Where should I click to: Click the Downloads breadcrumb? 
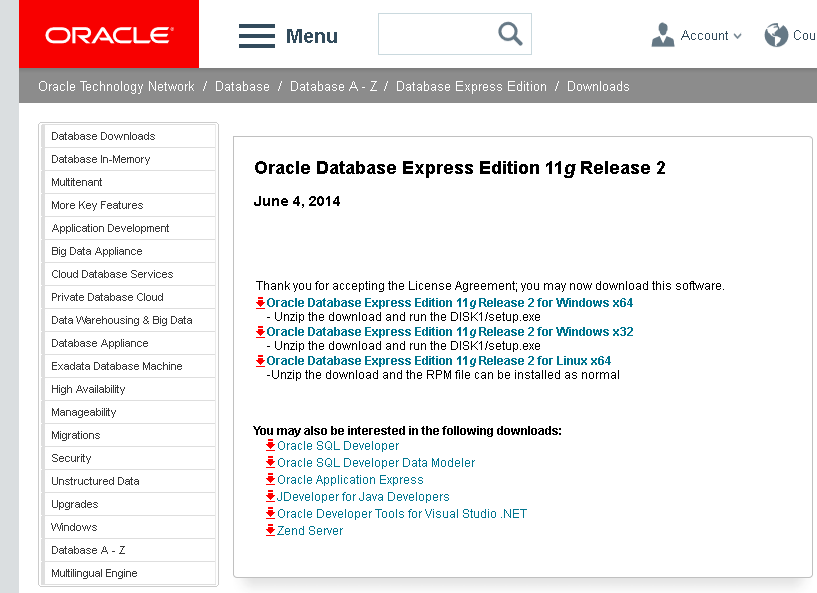(598, 86)
